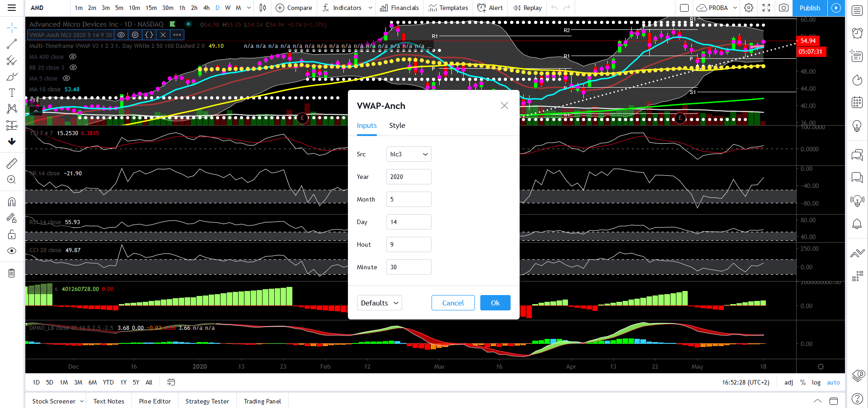Viewport: 868px width, 408px height.
Task: Open help question mark icon
Action: 857,399
